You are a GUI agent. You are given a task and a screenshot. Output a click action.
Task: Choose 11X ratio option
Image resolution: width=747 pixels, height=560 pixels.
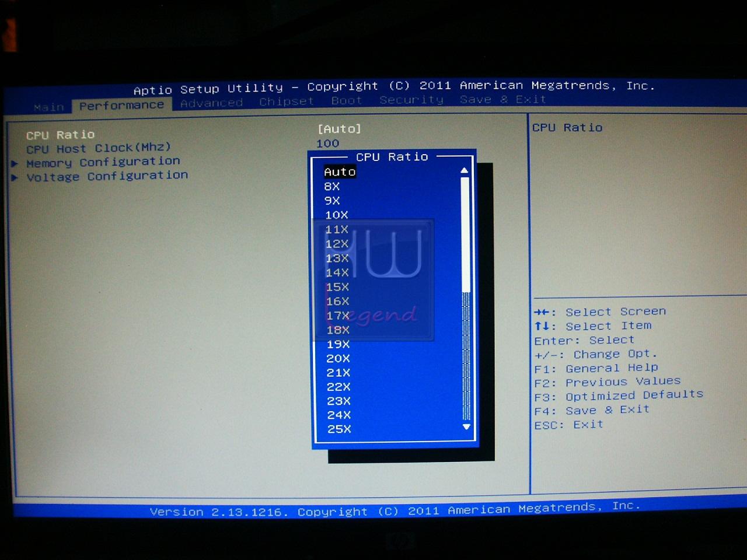[x=337, y=230]
